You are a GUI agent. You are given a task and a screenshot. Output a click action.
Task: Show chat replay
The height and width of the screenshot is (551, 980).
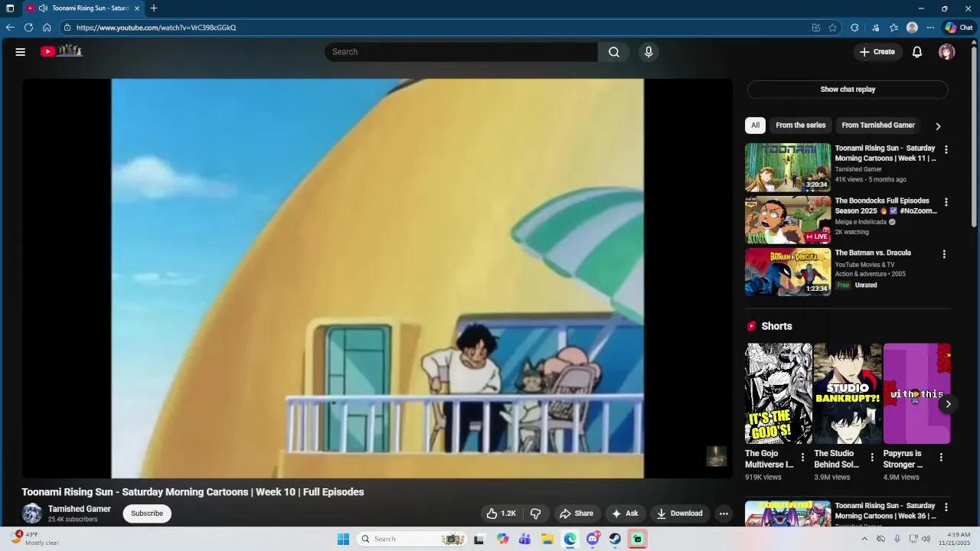point(848,90)
